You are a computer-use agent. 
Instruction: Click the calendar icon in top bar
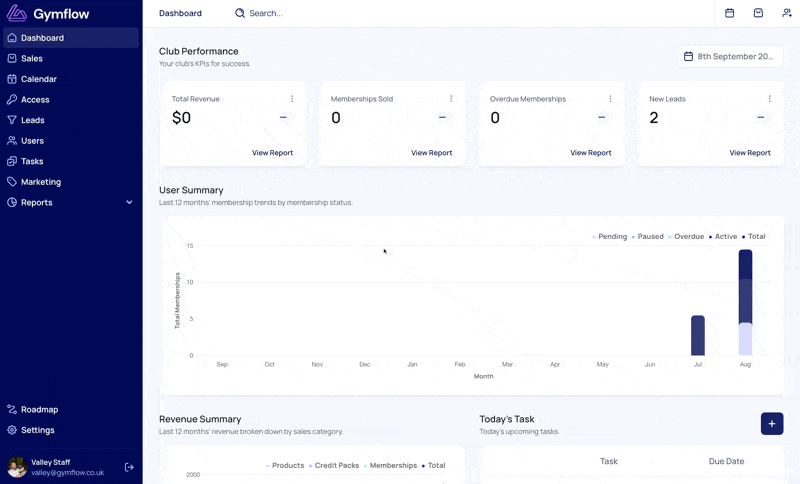(729, 13)
